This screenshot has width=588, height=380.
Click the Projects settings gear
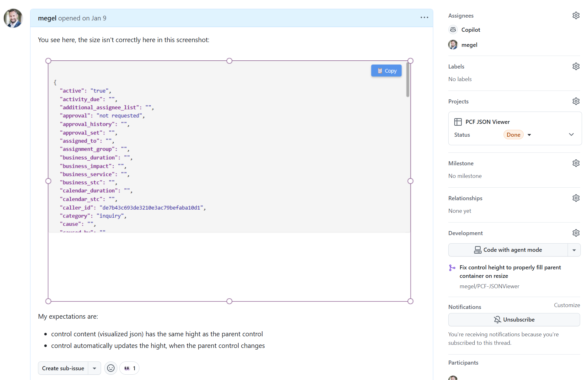coord(576,101)
